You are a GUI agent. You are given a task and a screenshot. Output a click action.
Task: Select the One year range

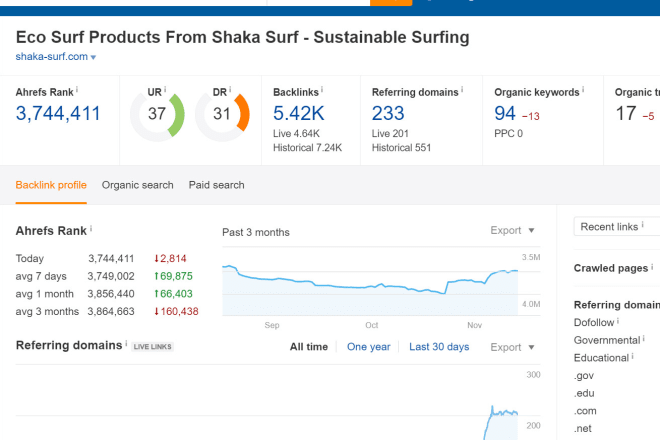pyautogui.click(x=368, y=347)
